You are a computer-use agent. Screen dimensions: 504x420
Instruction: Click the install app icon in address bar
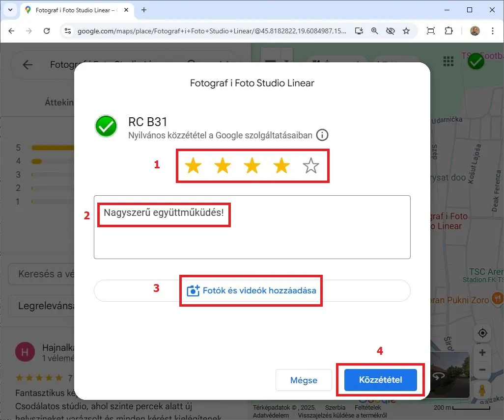[359, 31]
